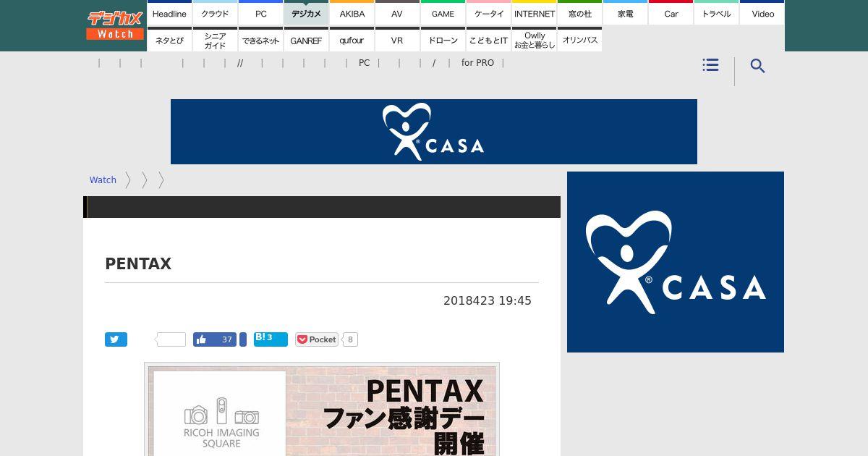Click the Facebook thumbs-up like button

tap(215, 339)
